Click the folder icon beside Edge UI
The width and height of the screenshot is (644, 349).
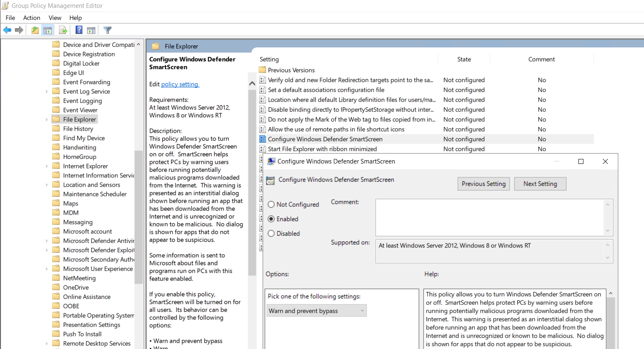coord(56,72)
